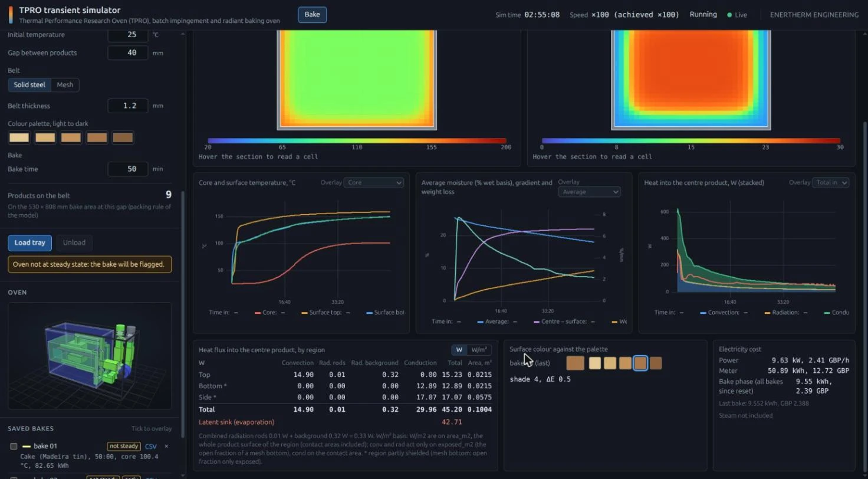The height and width of the screenshot is (479, 868).
Task: Click the temperature heatmap section on left
Action: pyautogui.click(x=357, y=80)
